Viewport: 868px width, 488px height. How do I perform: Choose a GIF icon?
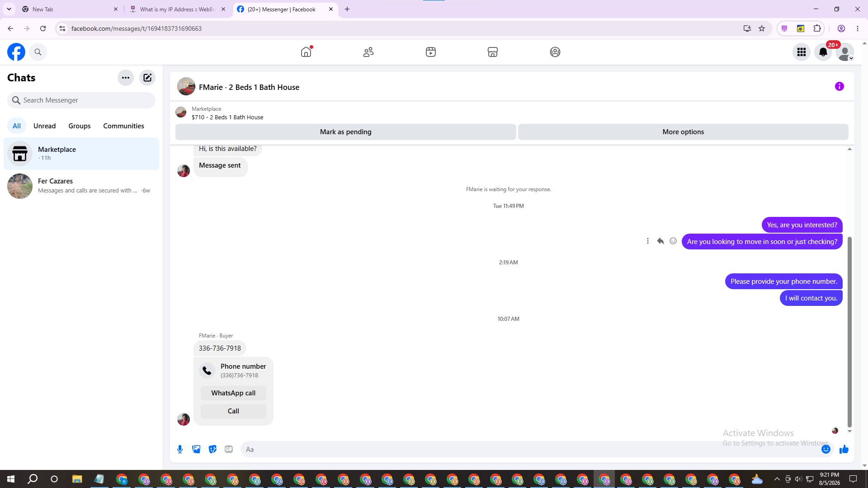tap(229, 449)
